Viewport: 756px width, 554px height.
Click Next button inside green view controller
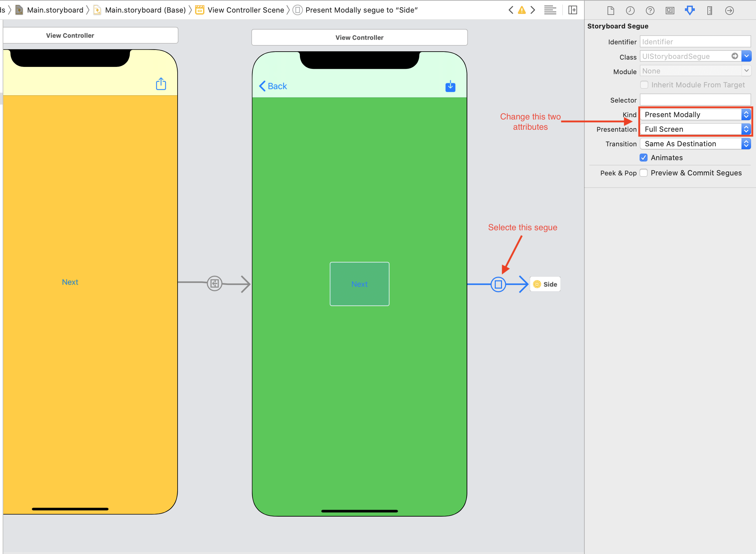(359, 284)
